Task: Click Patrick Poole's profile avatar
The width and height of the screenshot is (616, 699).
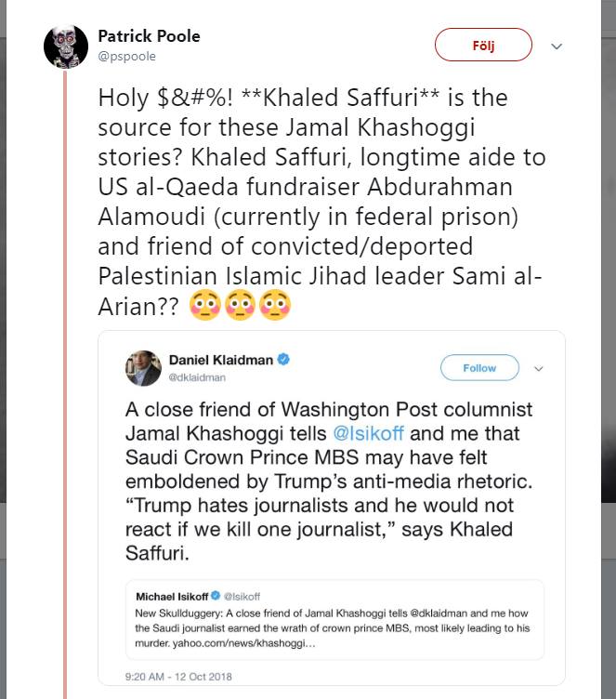Action: click(66, 46)
